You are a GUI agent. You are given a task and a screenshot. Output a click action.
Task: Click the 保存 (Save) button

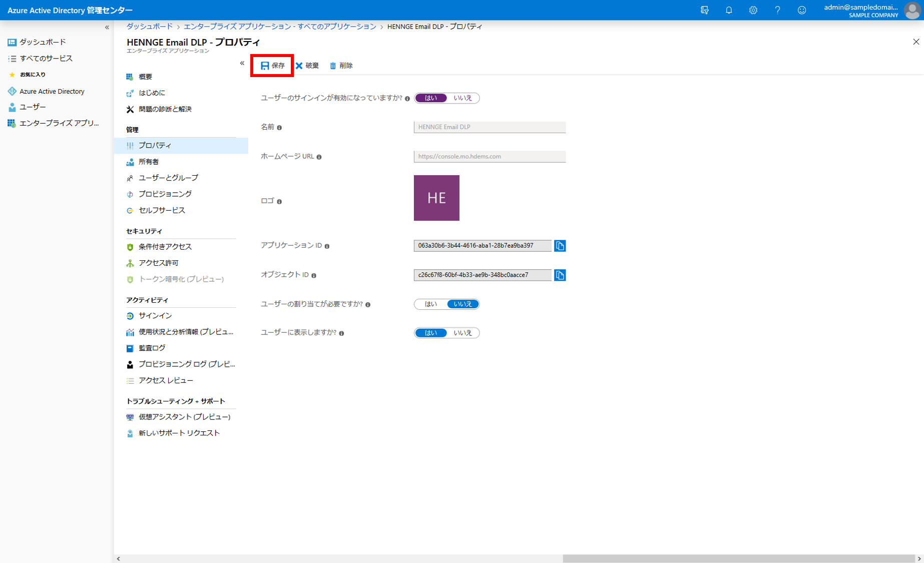272,66
